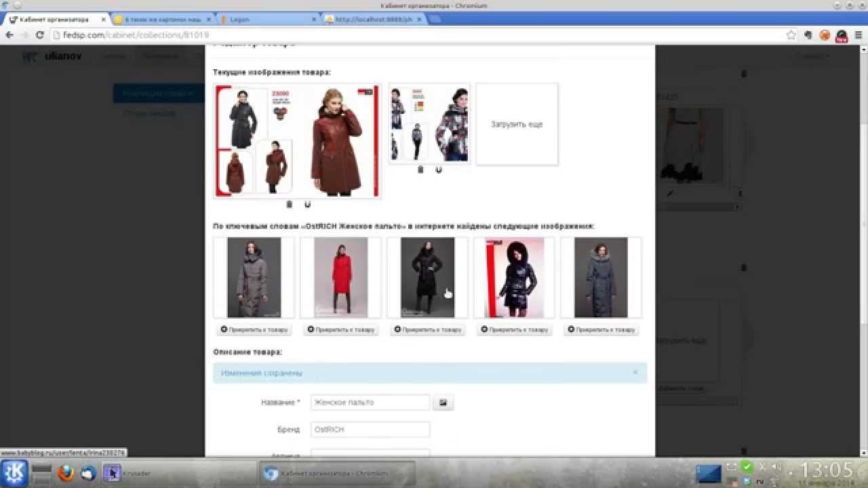
Task: Click the 13:05 system clock
Action: 827,469
